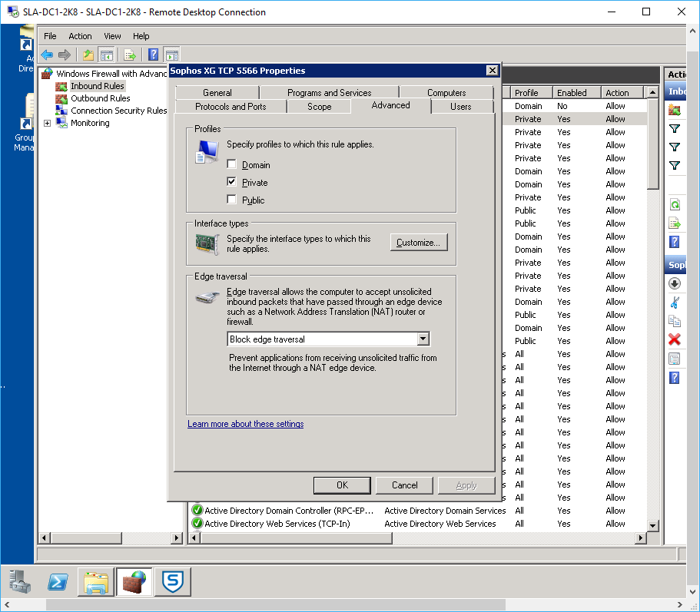Viewport: 700px width, 612px height.
Task: Select Outbound Rules in the console tree
Action: click(101, 98)
